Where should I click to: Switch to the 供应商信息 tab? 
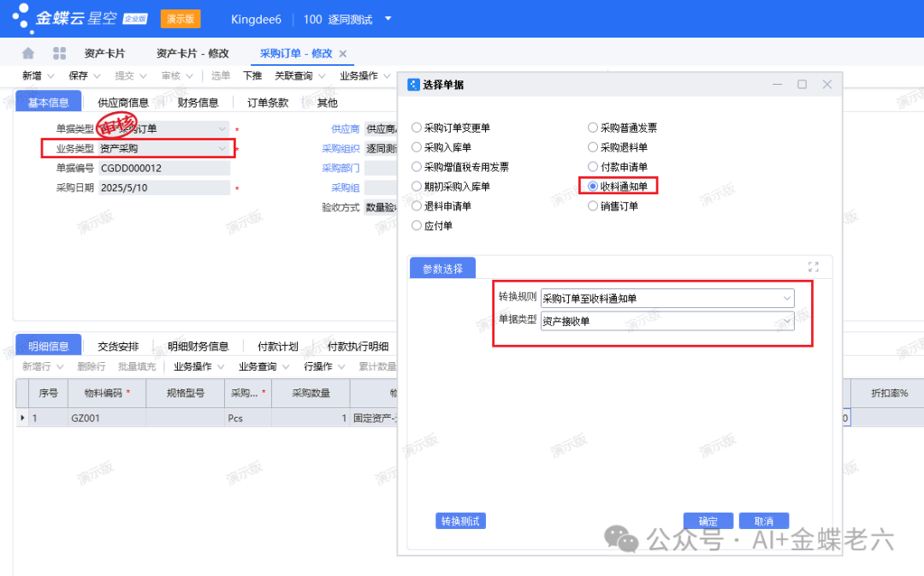tap(122, 103)
